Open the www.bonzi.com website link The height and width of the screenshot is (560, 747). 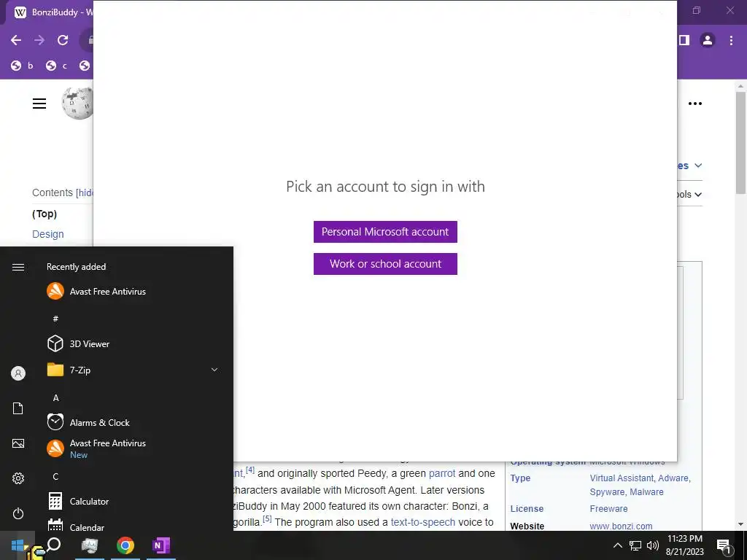click(621, 526)
